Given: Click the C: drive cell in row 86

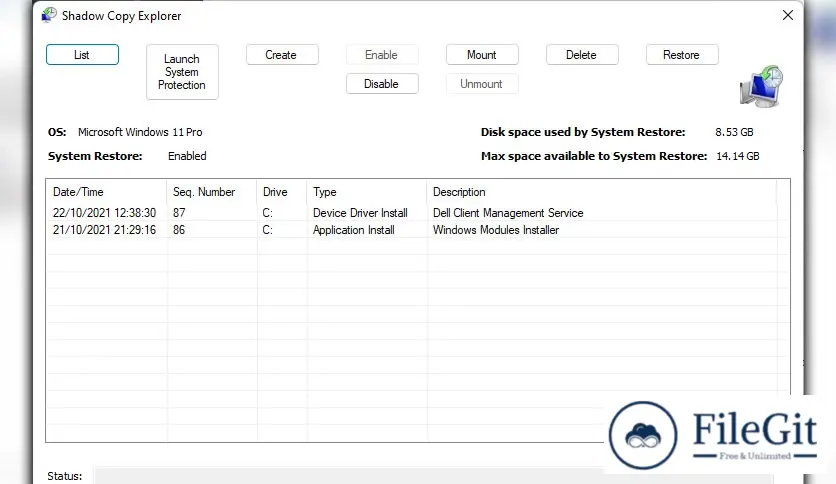Looking at the screenshot, I should [x=268, y=230].
